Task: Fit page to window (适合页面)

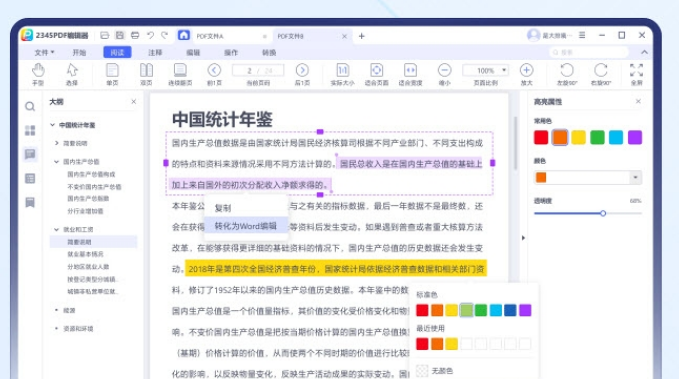Action: pyautogui.click(x=376, y=74)
